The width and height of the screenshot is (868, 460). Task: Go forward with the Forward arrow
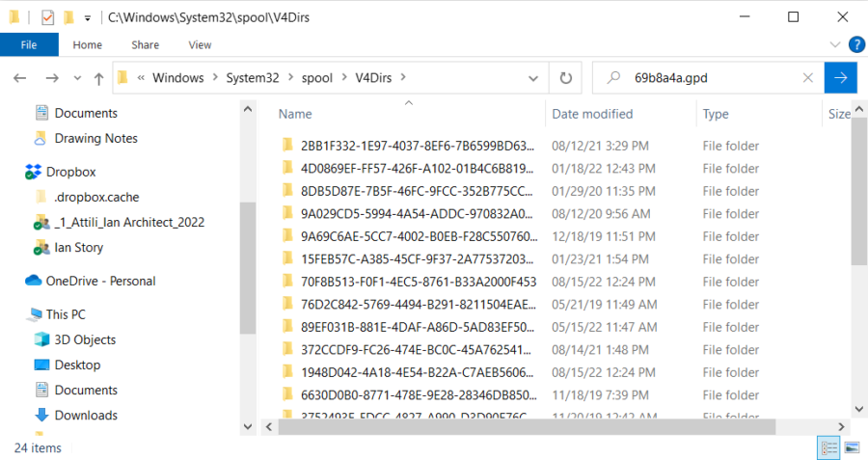point(52,78)
